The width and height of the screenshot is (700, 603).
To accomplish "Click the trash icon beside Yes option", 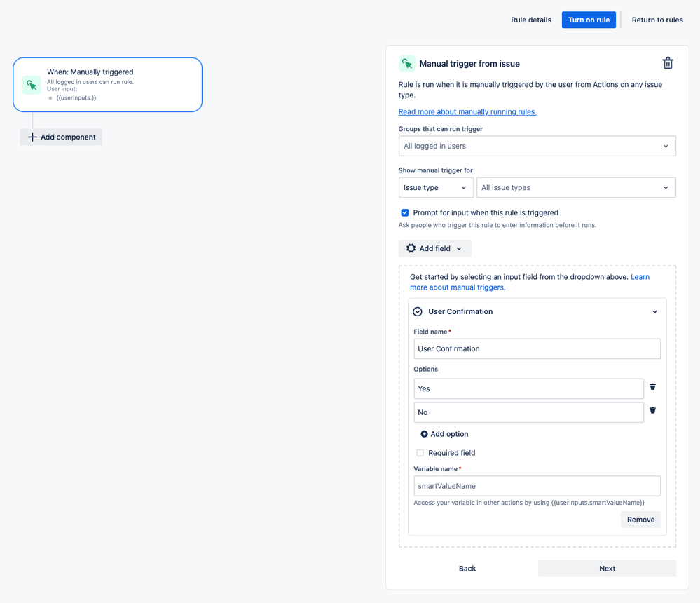I will [652, 387].
